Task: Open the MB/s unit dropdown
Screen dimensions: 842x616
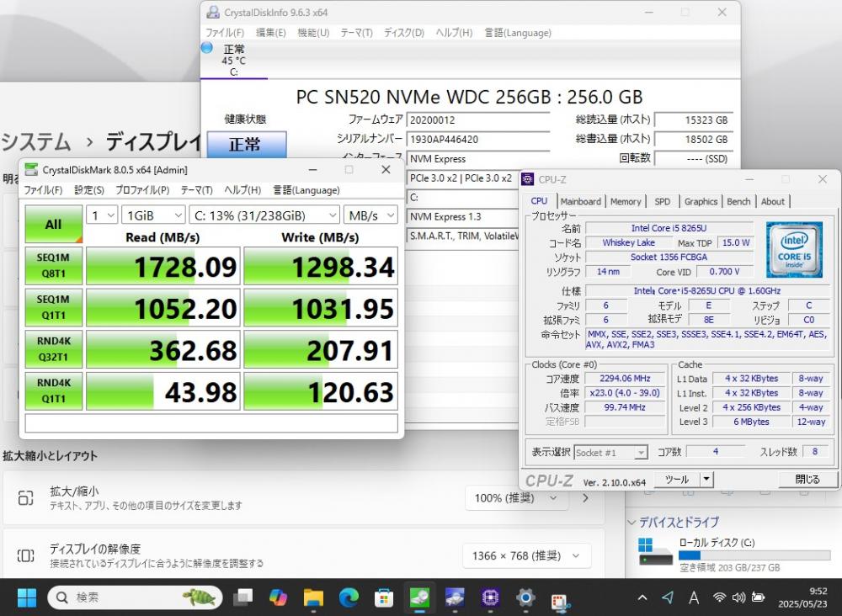Action: (x=370, y=215)
